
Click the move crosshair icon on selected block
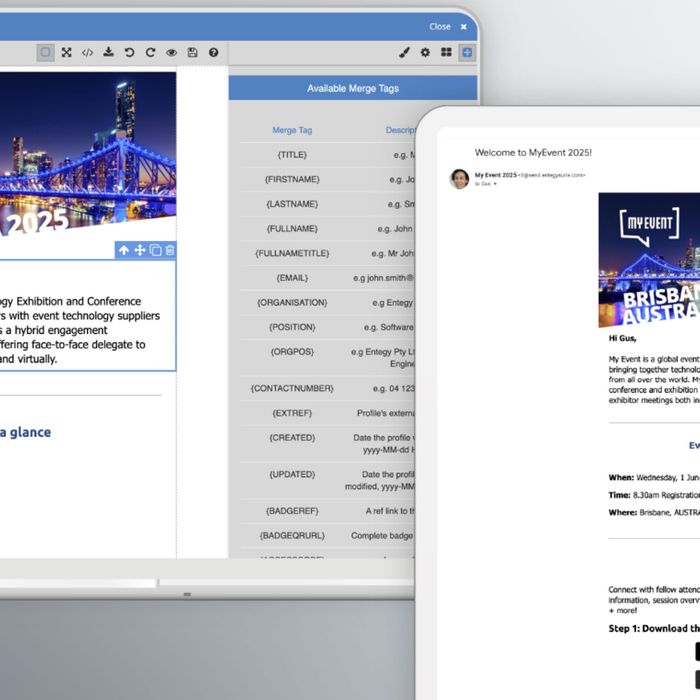(x=140, y=250)
